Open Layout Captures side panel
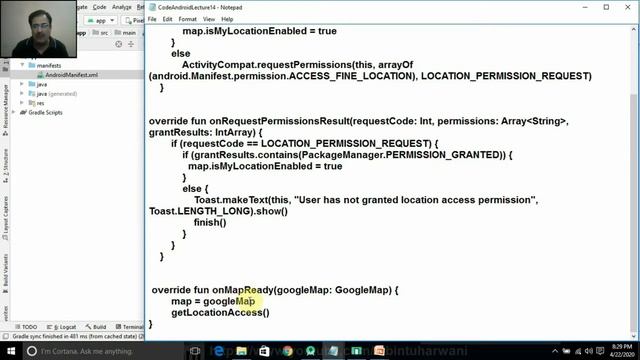This screenshot has height=360, width=640. [x=5, y=218]
